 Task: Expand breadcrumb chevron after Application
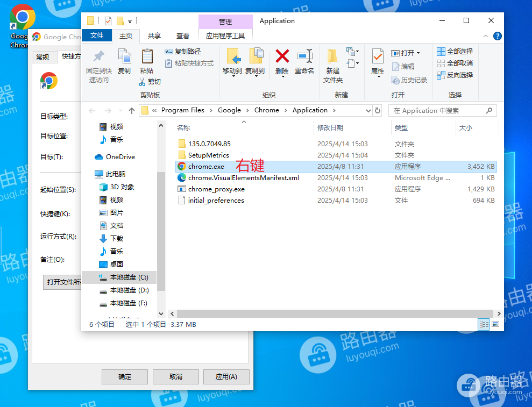pos(334,111)
